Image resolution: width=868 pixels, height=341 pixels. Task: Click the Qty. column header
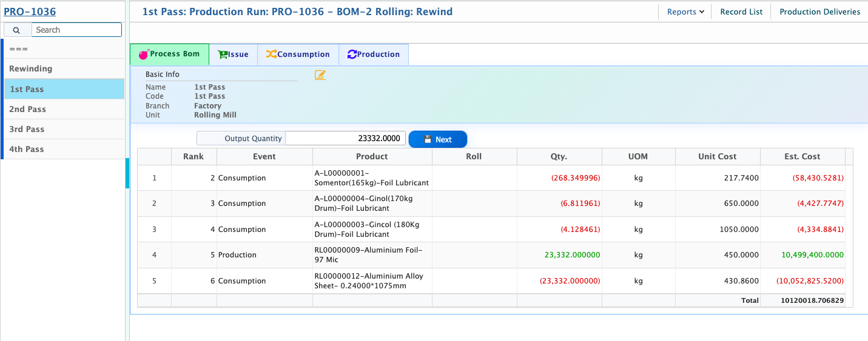click(x=559, y=156)
